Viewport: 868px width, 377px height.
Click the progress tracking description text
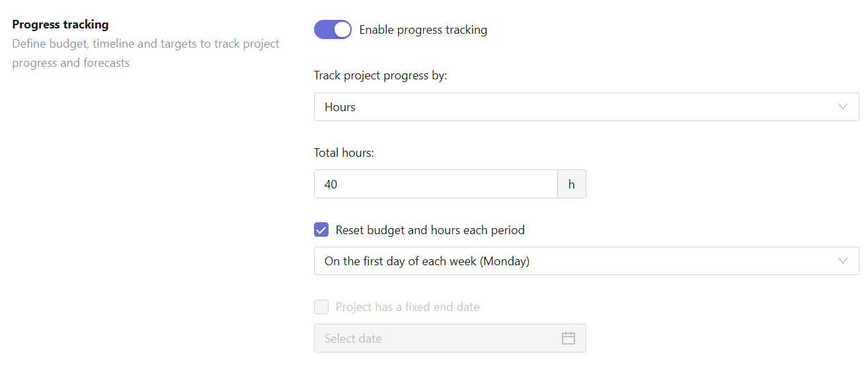tap(146, 54)
